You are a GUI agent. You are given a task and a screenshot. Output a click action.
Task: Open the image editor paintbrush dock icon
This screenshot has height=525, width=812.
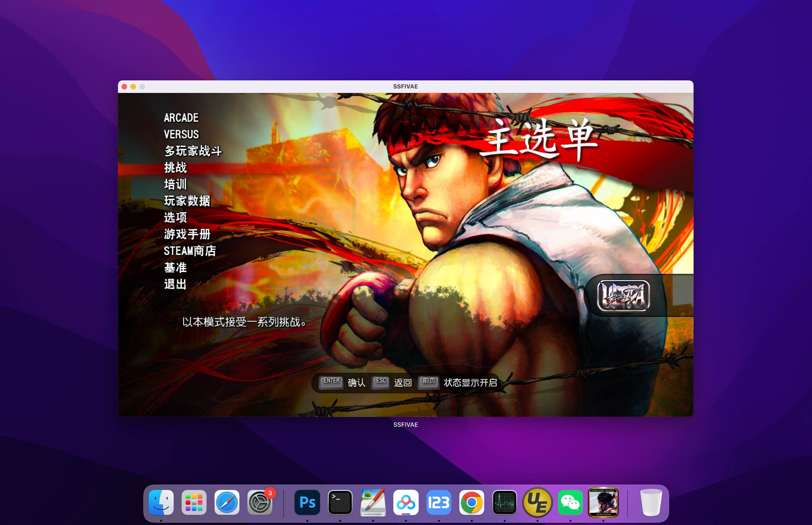click(x=373, y=502)
